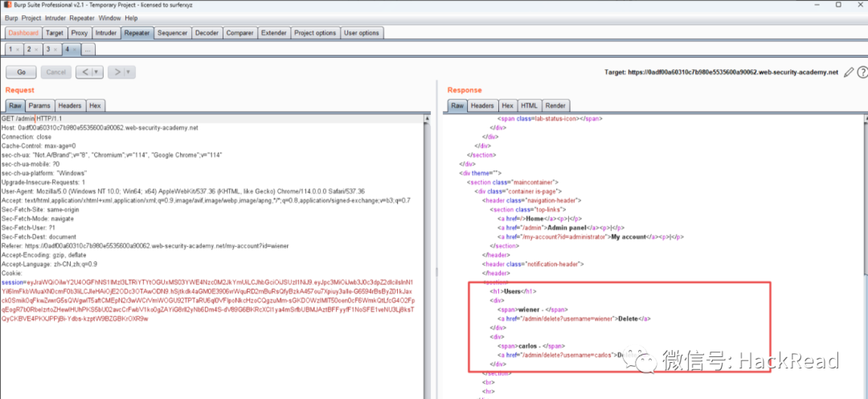Click the Host header line in request
Image resolution: width=868 pixels, height=399 pixels.
(100, 127)
